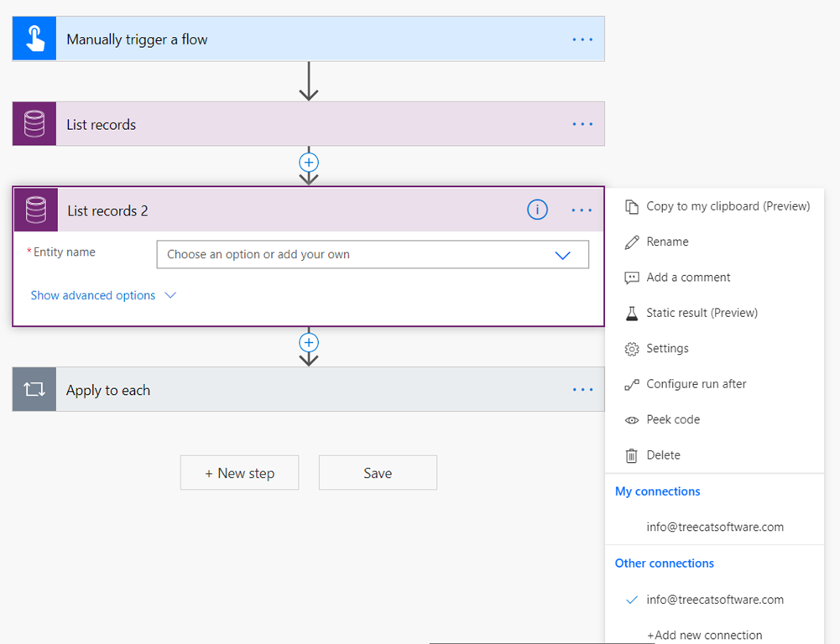Click the Other connections heading
This screenshot has width=840, height=644.
665,563
